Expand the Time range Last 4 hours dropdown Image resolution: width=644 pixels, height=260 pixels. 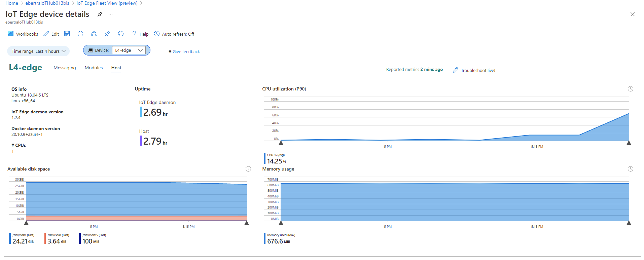[x=38, y=51]
